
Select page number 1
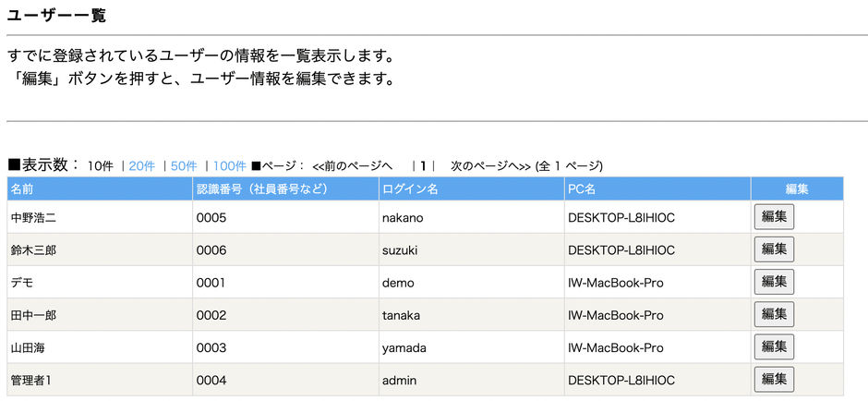tap(423, 166)
